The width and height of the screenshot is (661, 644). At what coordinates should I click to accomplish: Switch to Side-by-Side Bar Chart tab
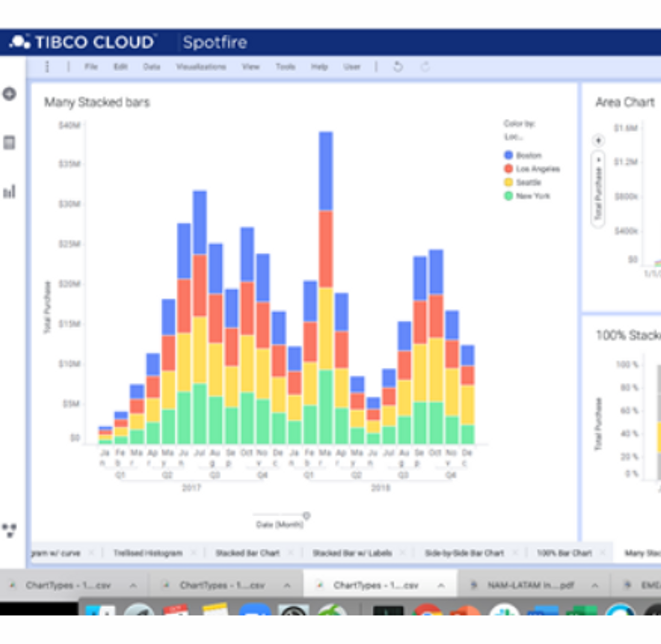[464, 553]
